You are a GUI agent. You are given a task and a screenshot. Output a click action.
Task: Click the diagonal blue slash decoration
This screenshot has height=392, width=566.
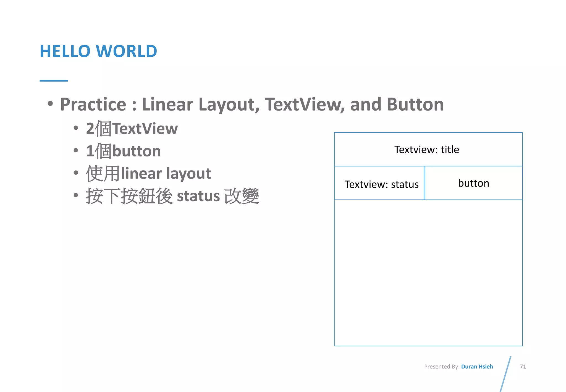click(x=506, y=373)
